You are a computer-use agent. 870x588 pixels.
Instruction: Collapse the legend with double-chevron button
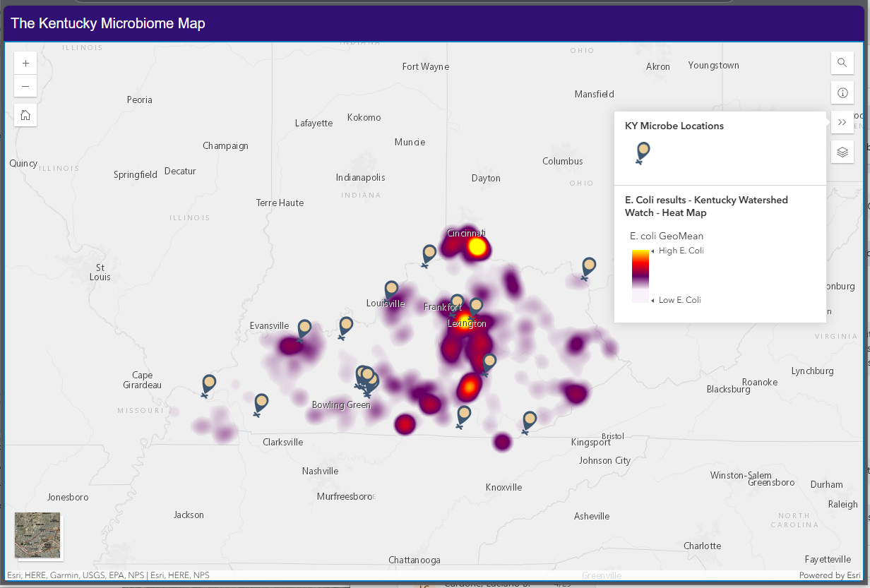pos(842,122)
